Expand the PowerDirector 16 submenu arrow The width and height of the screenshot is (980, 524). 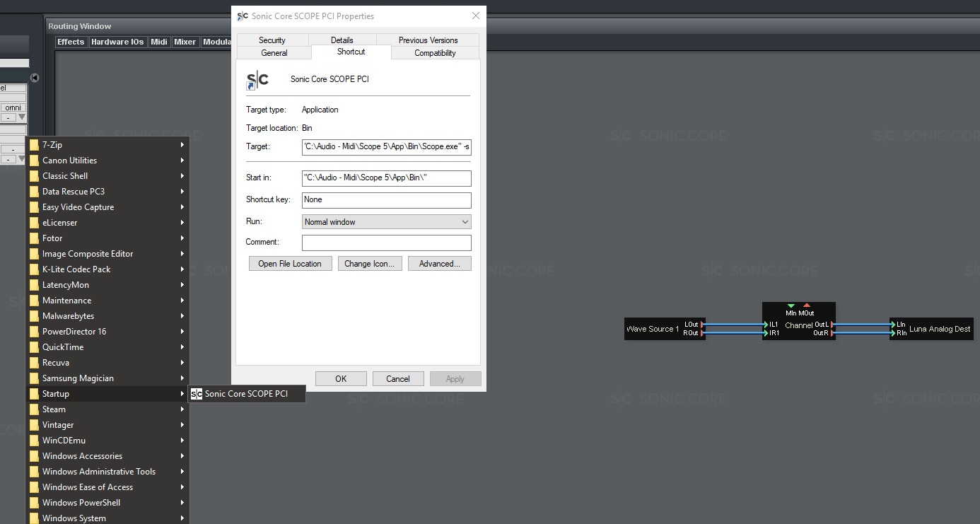coord(182,332)
